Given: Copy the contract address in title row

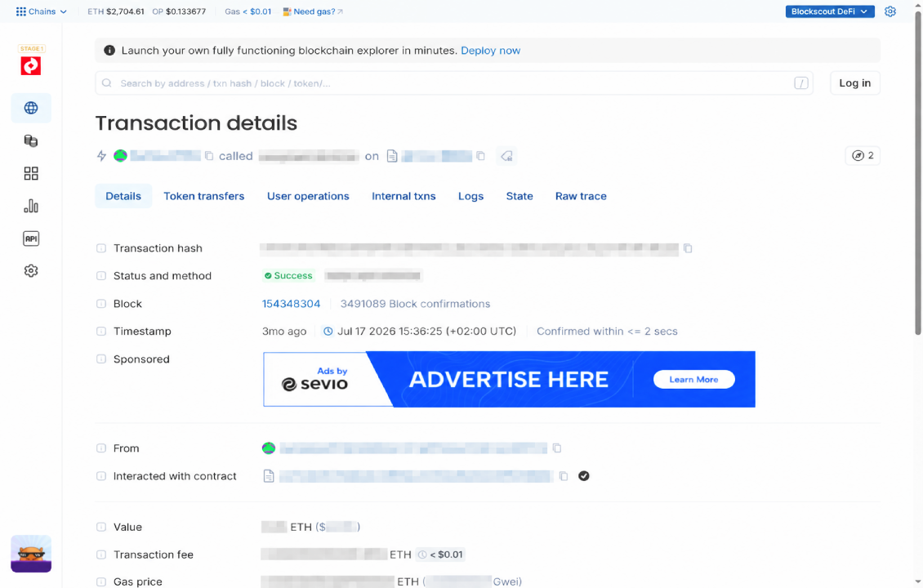Looking at the screenshot, I should point(481,156).
